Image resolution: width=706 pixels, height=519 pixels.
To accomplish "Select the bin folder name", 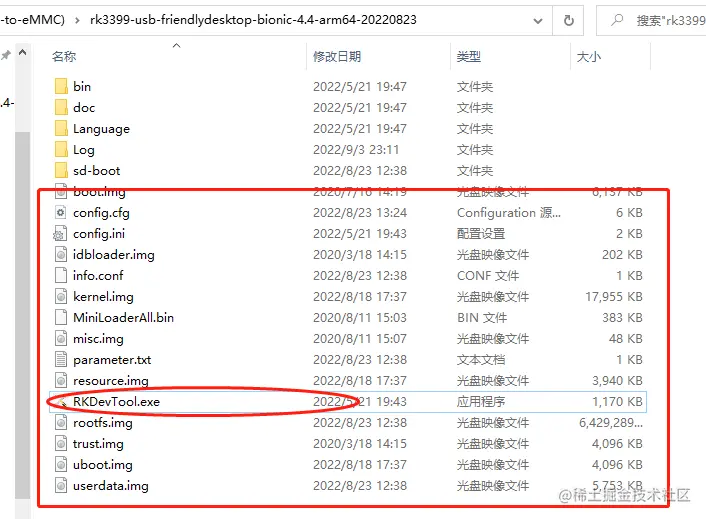I will click(82, 86).
